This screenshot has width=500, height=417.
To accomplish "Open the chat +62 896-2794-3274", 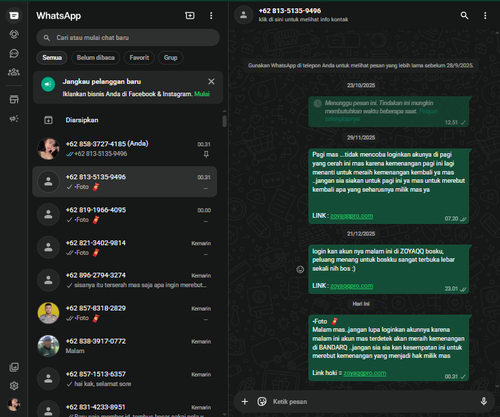I will (x=125, y=280).
